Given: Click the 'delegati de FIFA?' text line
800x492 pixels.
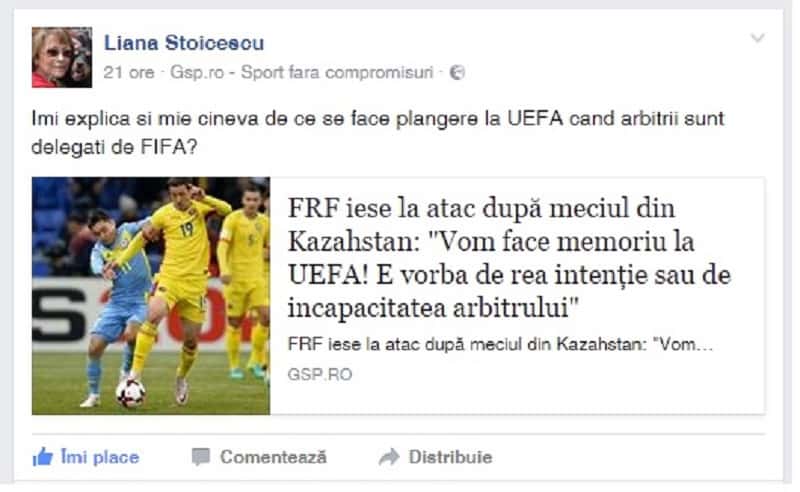Looking at the screenshot, I should coord(114,147).
